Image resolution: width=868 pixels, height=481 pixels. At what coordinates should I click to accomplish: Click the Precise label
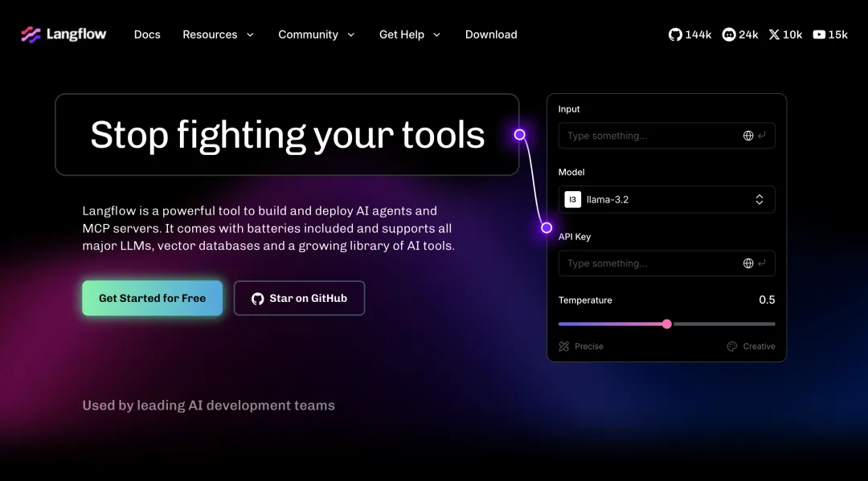[x=589, y=346]
